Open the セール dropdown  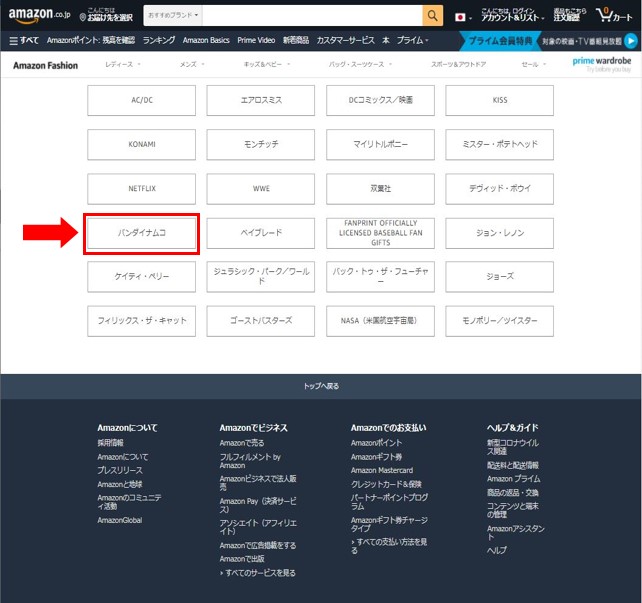[533, 64]
